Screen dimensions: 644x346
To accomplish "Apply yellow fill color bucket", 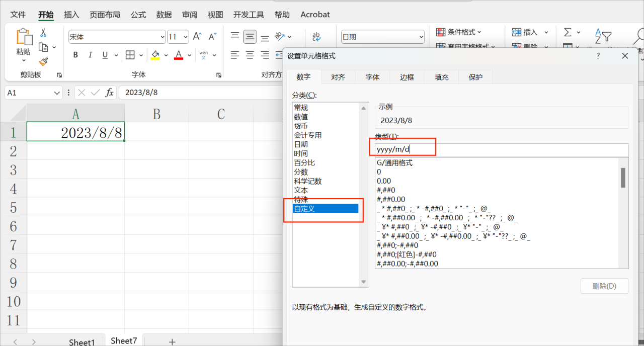I will [x=155, y=55].
